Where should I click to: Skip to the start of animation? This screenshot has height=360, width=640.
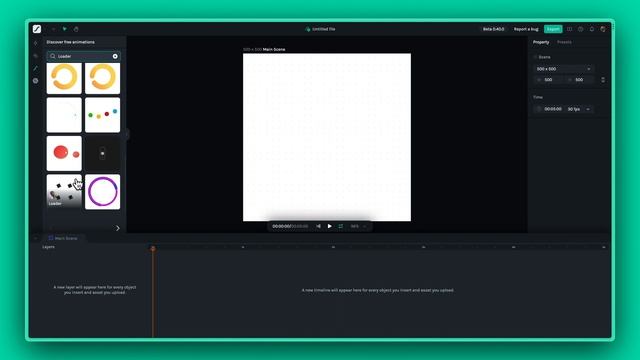[318, 226]
